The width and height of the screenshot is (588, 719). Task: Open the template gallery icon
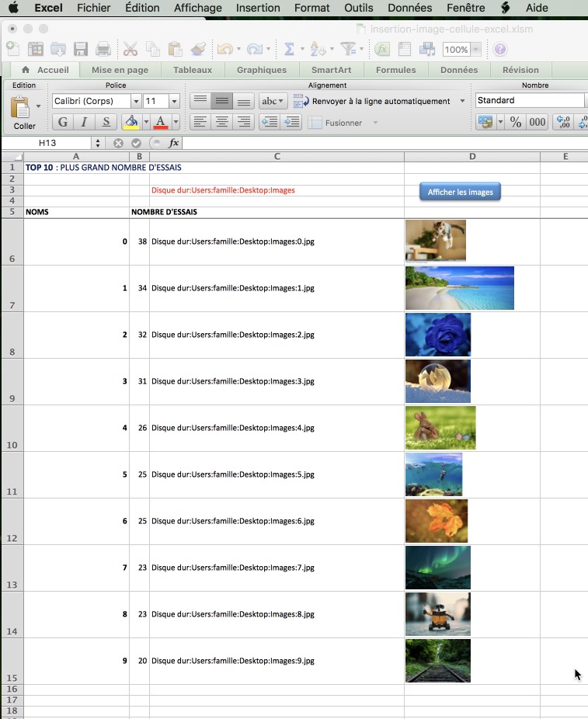[x=35, y=49]
